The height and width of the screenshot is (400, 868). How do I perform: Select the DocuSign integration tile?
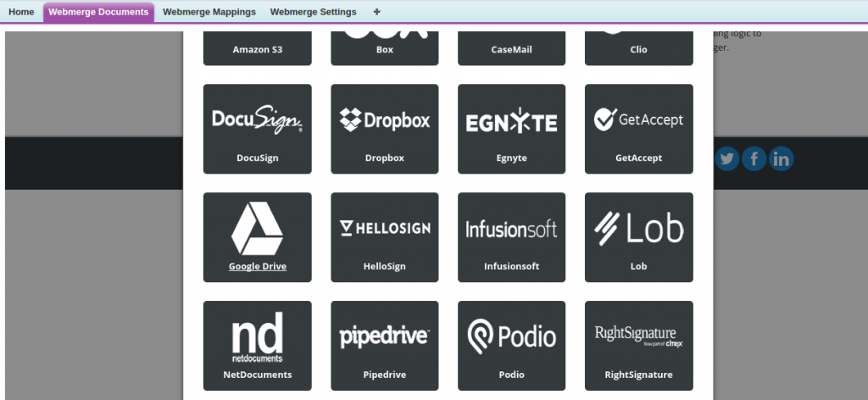pos(257,129)
